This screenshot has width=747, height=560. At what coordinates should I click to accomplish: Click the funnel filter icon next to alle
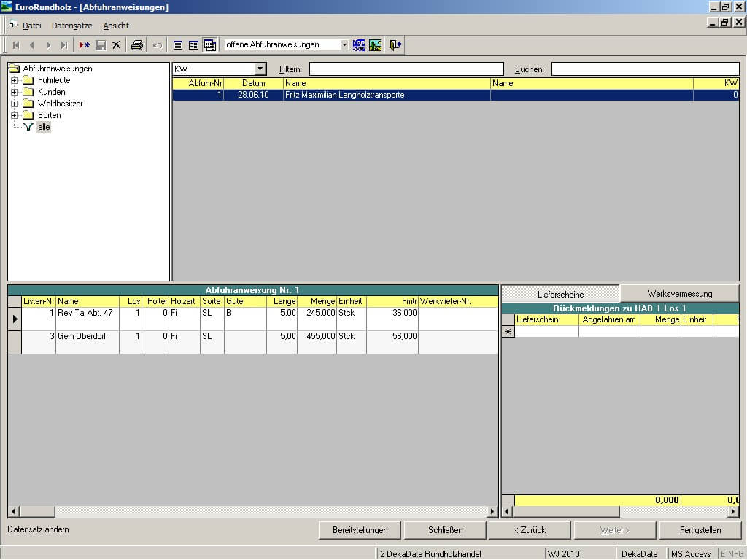28,127
